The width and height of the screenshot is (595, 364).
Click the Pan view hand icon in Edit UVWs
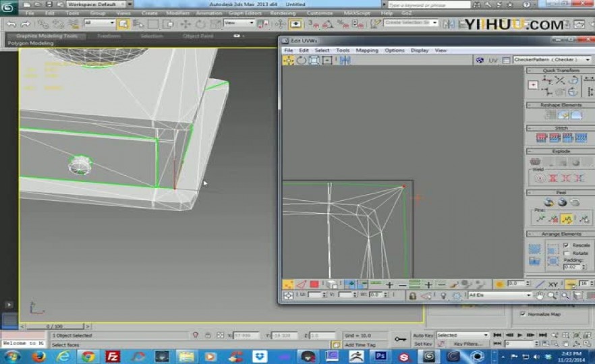coord(539,295)
